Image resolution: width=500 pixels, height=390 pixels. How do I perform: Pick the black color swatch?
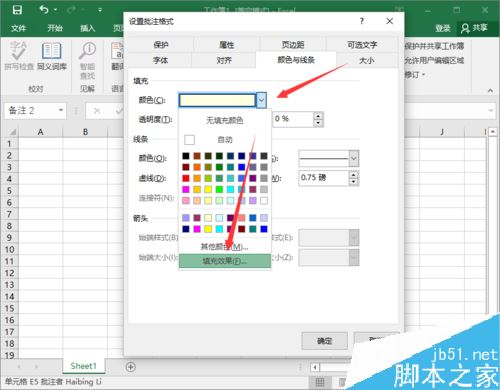186,156
